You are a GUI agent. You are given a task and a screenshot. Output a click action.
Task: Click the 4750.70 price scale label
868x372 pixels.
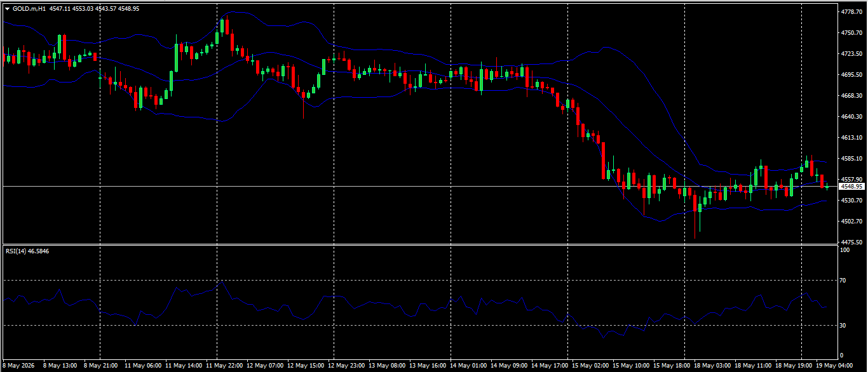(850, 33)
